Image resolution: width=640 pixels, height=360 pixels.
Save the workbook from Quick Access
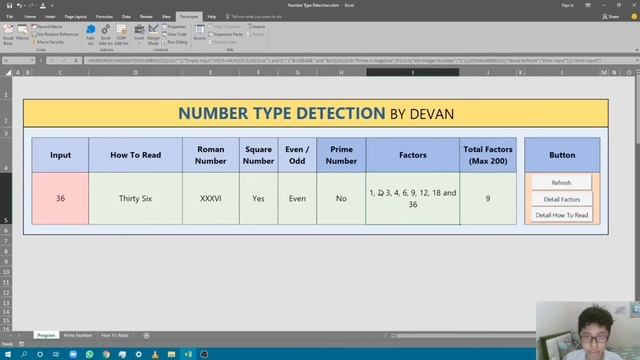(9, 6)
